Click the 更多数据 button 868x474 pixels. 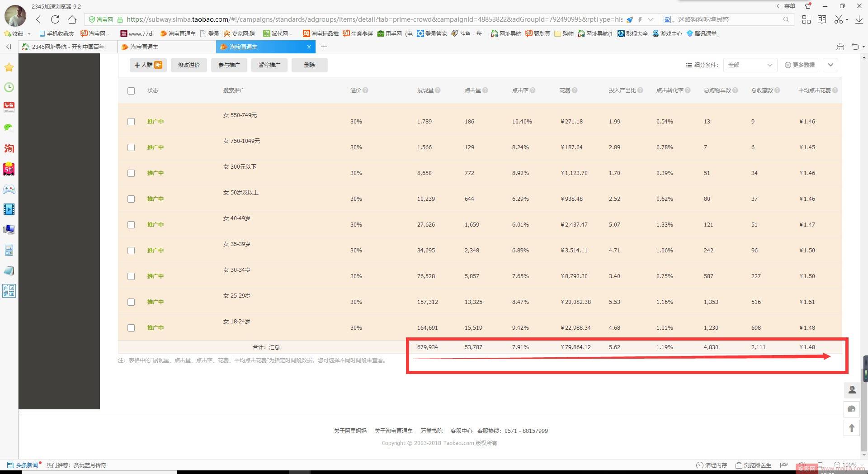800,65
